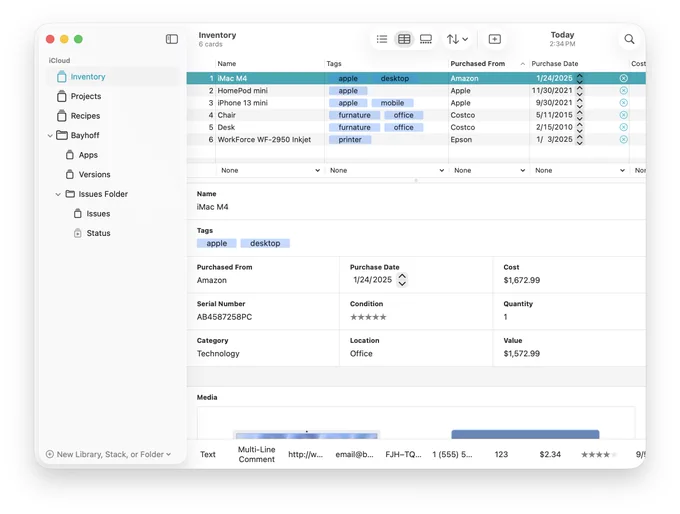Edit Location Office field
This screenshot has width=680, height=514.
click(361, 354)
